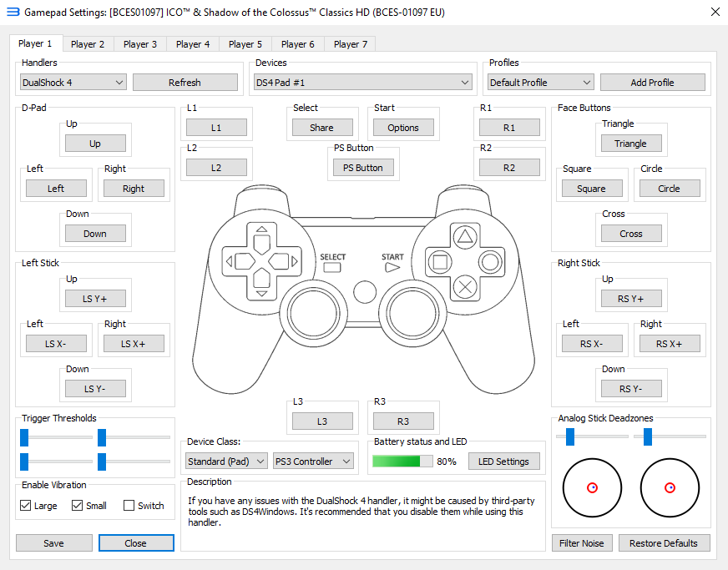Viewport: 728px width, 570px height.
Task: Click the left stick deadzone preview circle
Action: [x=592, y=487]
